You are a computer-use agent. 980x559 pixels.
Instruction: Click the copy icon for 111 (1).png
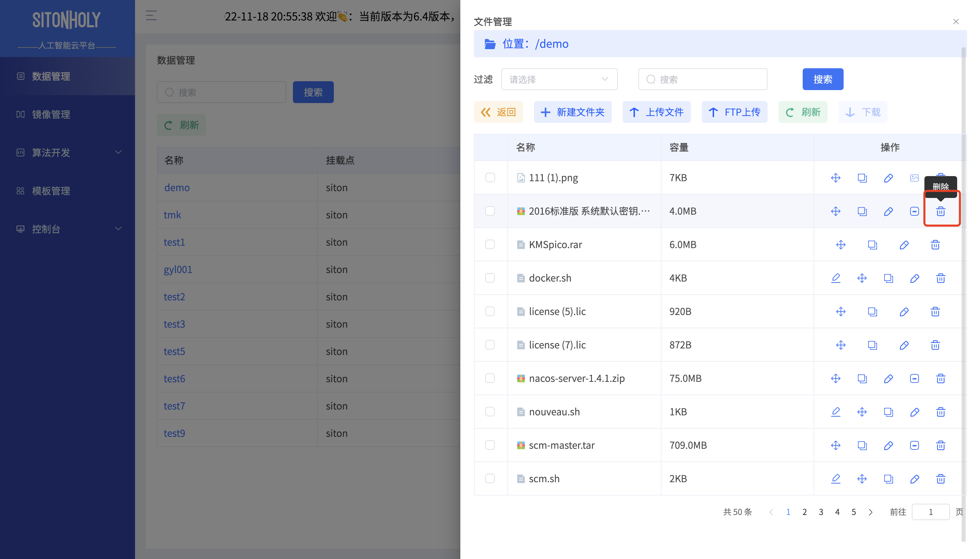pyautogui.click(x=862, y=178)
